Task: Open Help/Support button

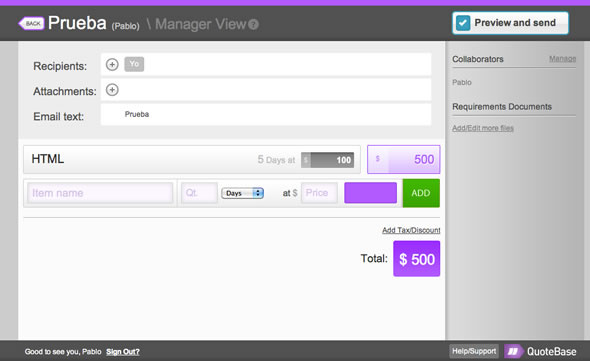Action: click(x=474, y=351)
